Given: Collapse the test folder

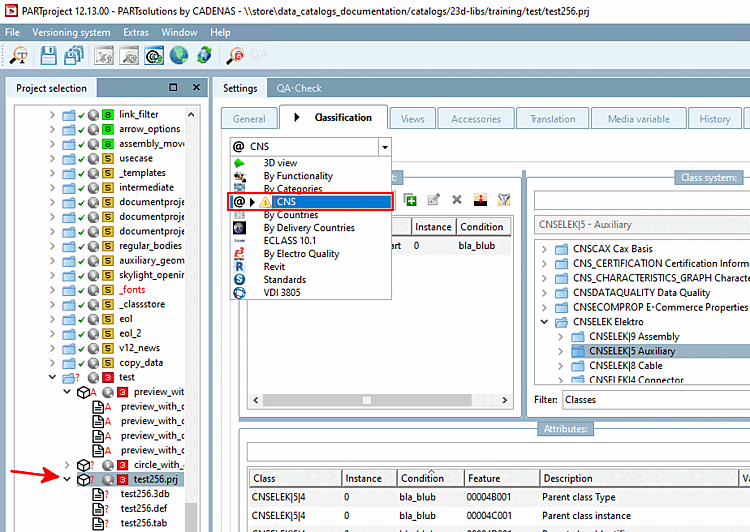Looking at the screenshot, I should click(52, 377).
